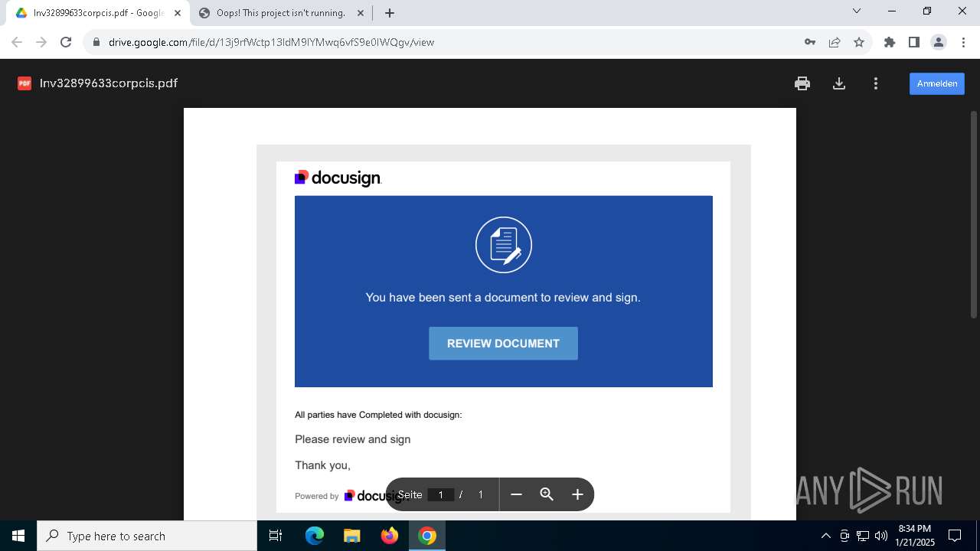Click the document-and-pen circle icon
Screen dimensions: 980x551
[503, 245]
